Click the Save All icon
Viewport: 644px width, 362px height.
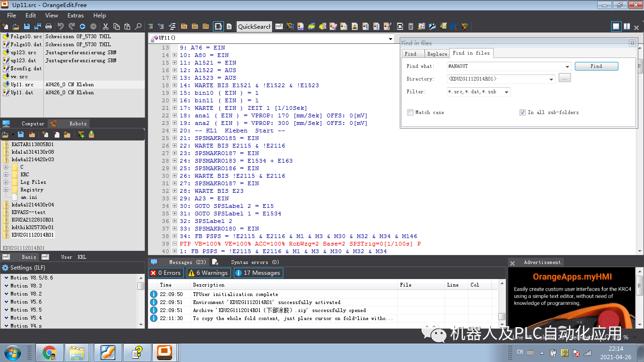[x=38, y=26]
